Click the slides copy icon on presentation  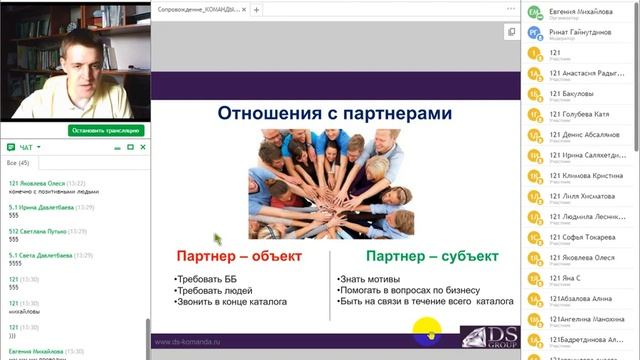tap(511, 32)
